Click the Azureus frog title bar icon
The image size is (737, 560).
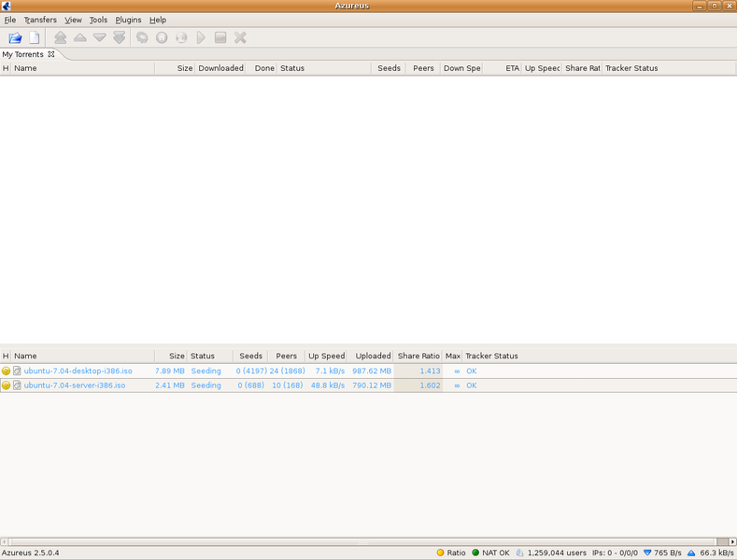click(x=7, y=6)
